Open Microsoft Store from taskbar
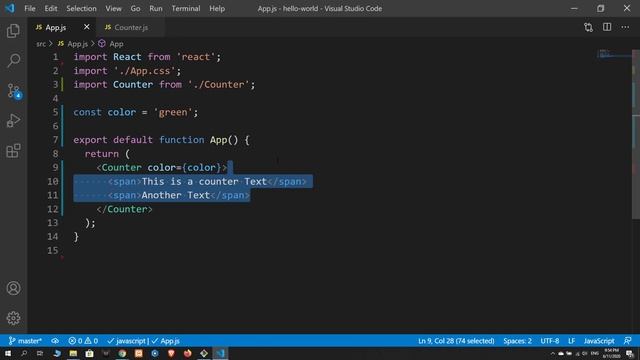Screen dimensions: 640x360 [89, 353]
